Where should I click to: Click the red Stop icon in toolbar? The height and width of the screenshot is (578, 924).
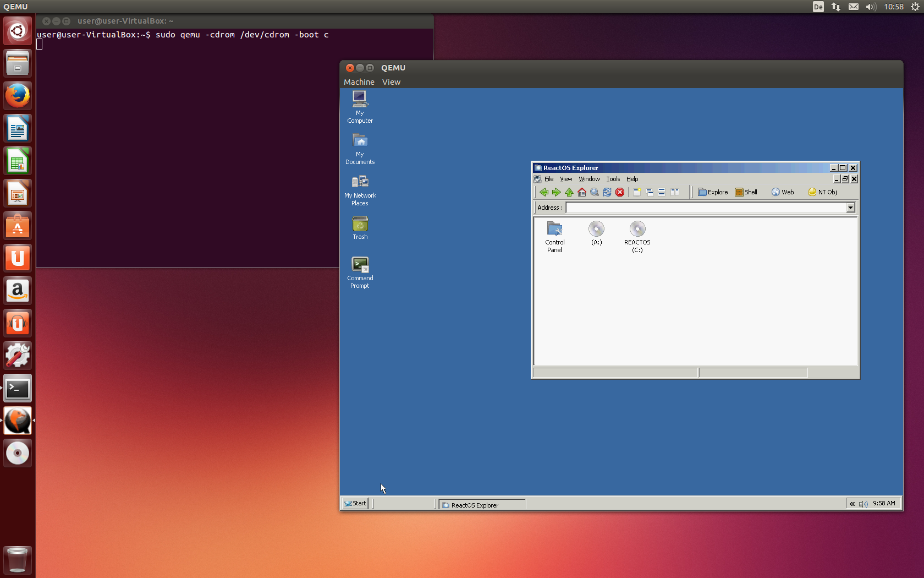620,192
